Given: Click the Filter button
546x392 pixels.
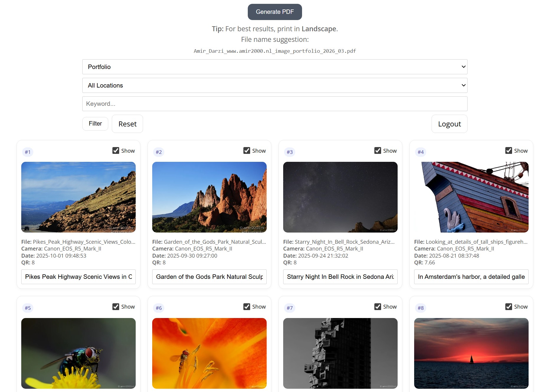Looking at the screenshot, I should 95,123.
